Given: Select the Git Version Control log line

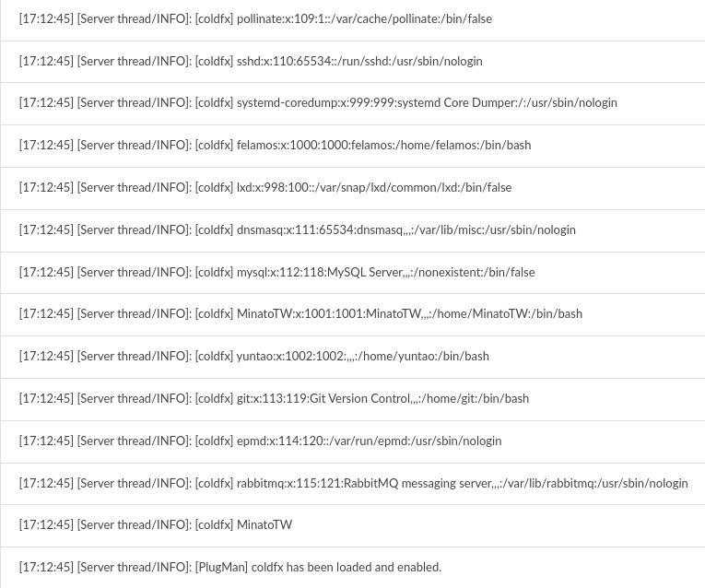Looking at the screenshot, I should click(x=274, y=398).
